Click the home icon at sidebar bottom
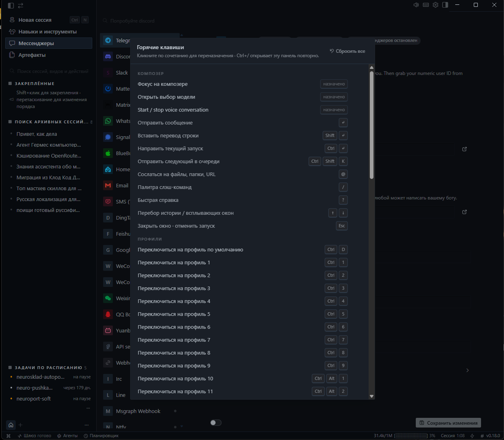Image resolution: width=504 pixels, height=440 pixels. [x=11, y=425]
